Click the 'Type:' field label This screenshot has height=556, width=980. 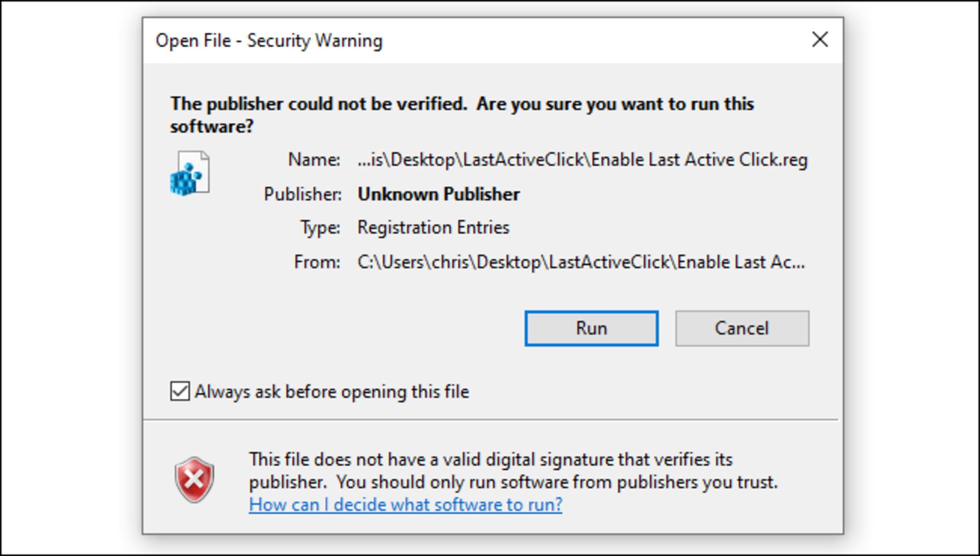(320, 228)
